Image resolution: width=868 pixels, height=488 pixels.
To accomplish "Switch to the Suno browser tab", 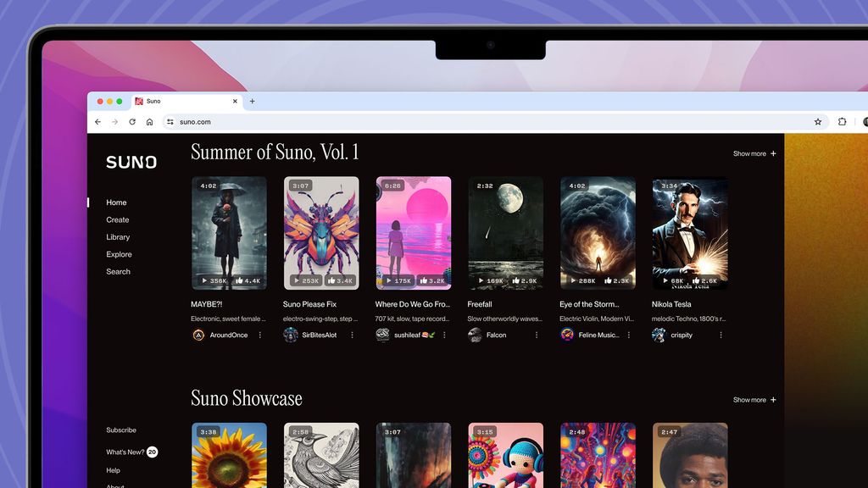I will click(153, 101).
